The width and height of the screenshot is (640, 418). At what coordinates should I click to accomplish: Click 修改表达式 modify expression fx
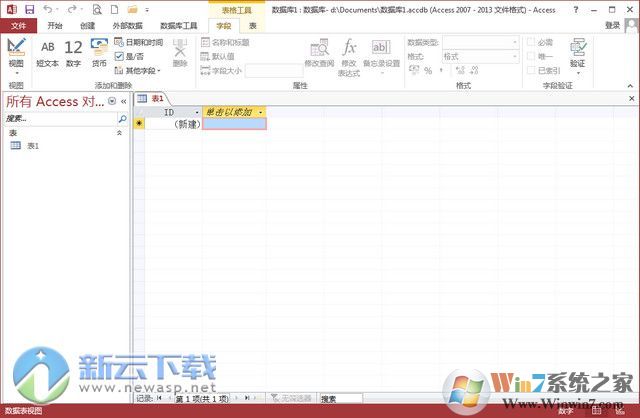(349, 58)
